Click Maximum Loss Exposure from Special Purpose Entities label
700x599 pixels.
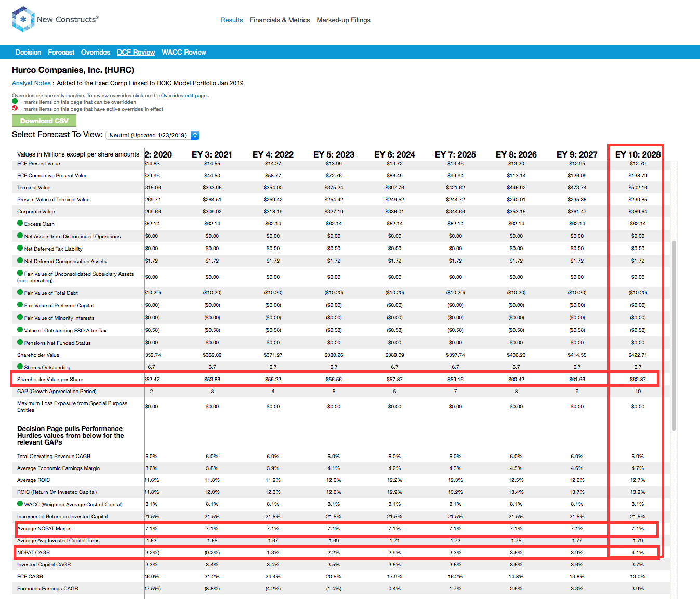tap(72, 407)
